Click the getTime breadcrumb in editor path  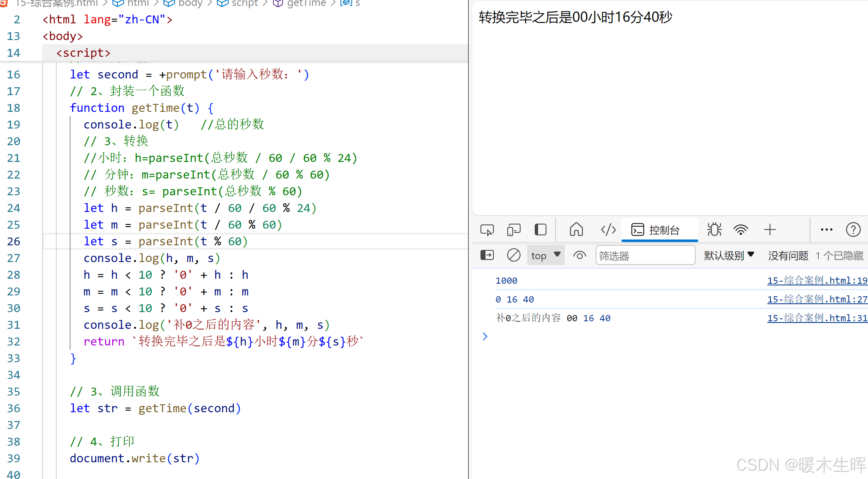306,3
